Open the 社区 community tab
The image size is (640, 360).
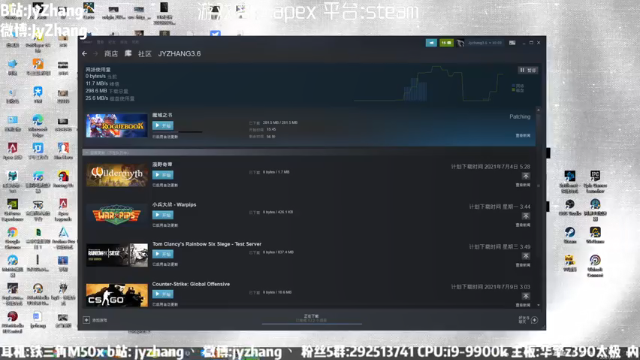click(x=144, y=54)
